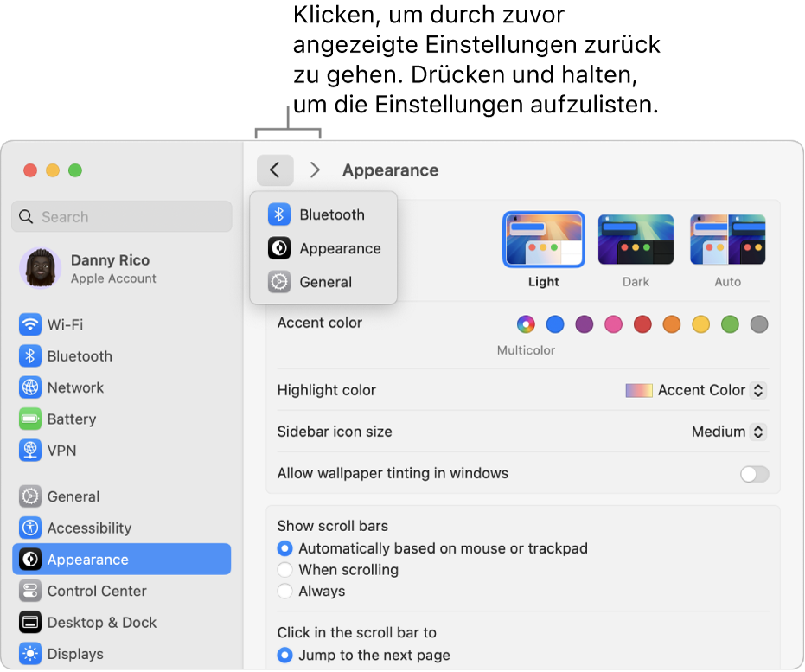Pick the yellow accent color
Viewport: 805px width, 672px height.
[700, 324]
